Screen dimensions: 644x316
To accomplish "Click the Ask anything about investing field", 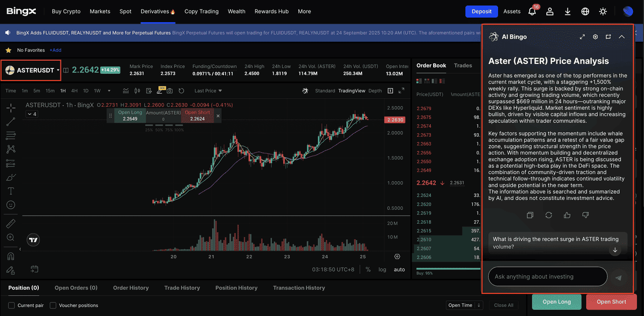I will 547,277.
